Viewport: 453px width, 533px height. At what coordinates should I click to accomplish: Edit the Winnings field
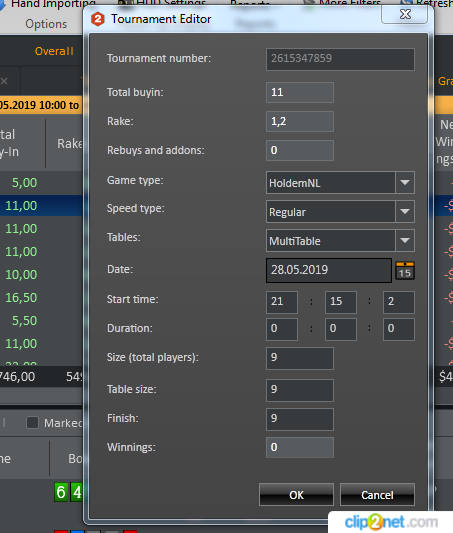pyautogui.click(x=300, y=447)
